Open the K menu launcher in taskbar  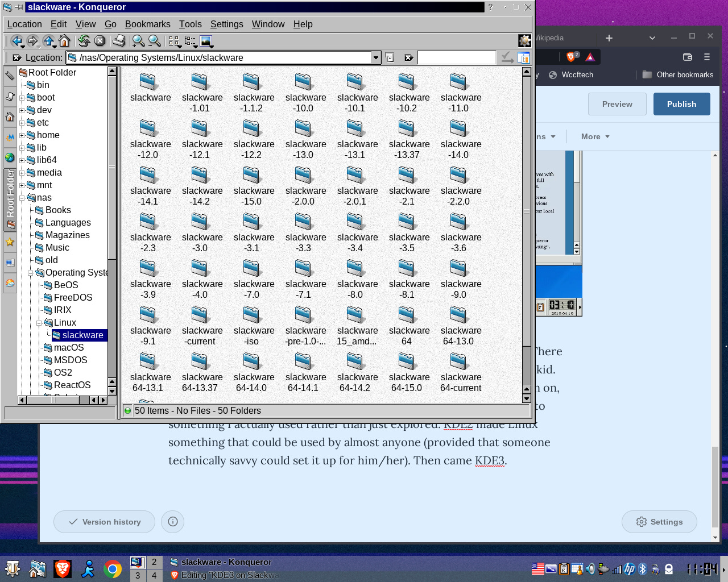13,569
